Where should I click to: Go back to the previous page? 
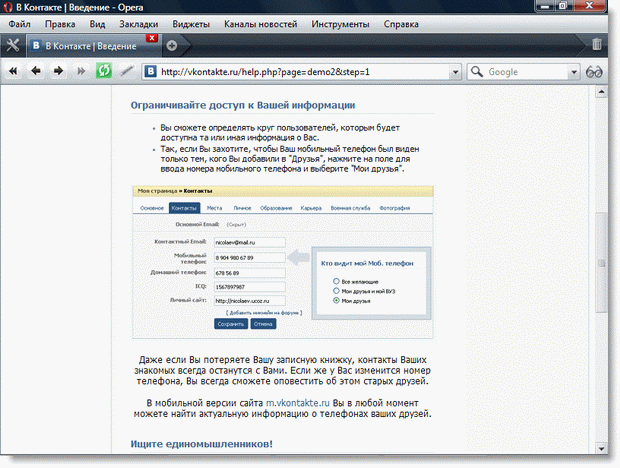pos(36,71)
